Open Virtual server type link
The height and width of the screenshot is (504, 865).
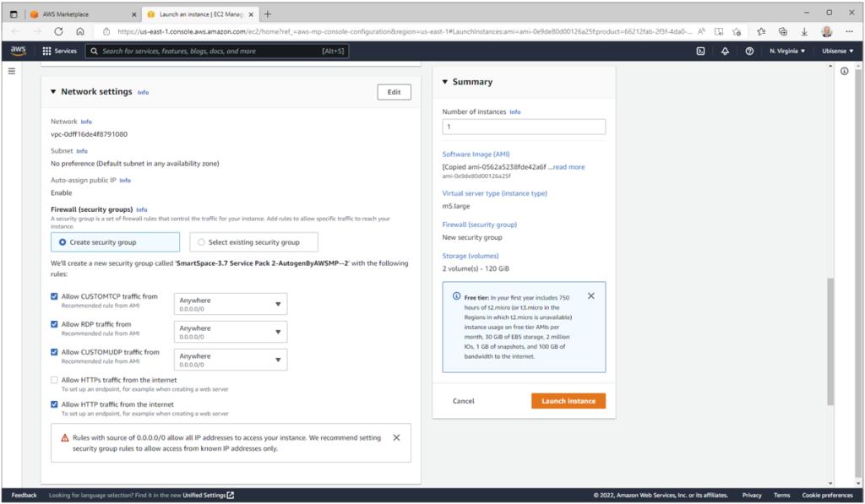495,193
